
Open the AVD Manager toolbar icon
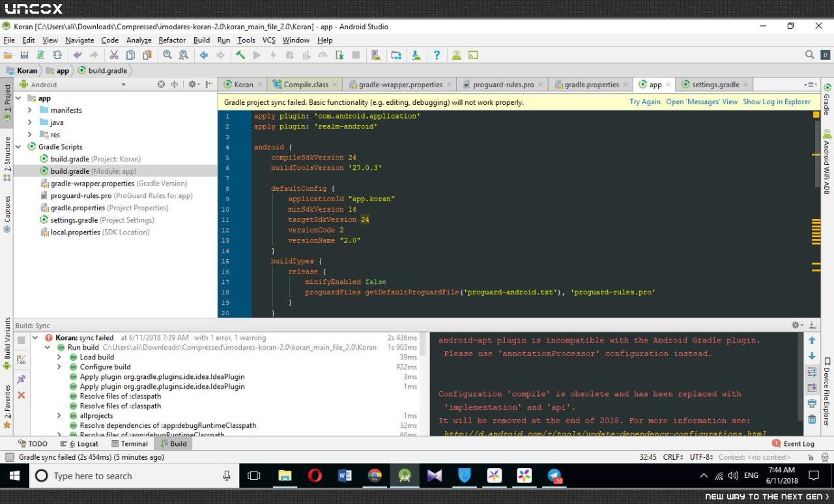[375, 55]
